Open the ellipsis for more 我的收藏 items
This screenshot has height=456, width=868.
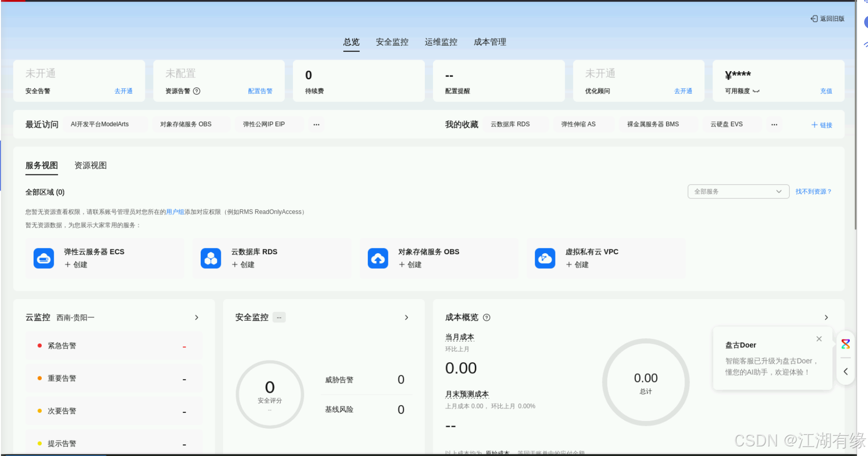point(774,124)
